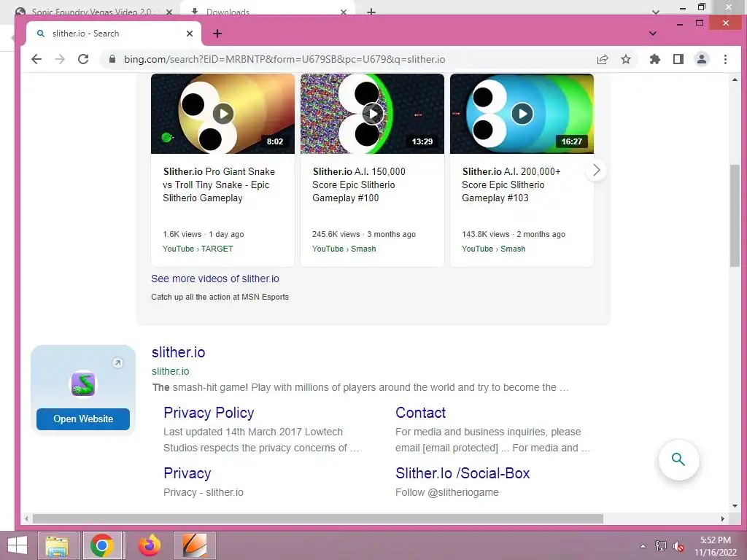This screenshot has height=560, width=747.
Task: Switch to Downloads tab in back window
Action: [x=228, y=12]
